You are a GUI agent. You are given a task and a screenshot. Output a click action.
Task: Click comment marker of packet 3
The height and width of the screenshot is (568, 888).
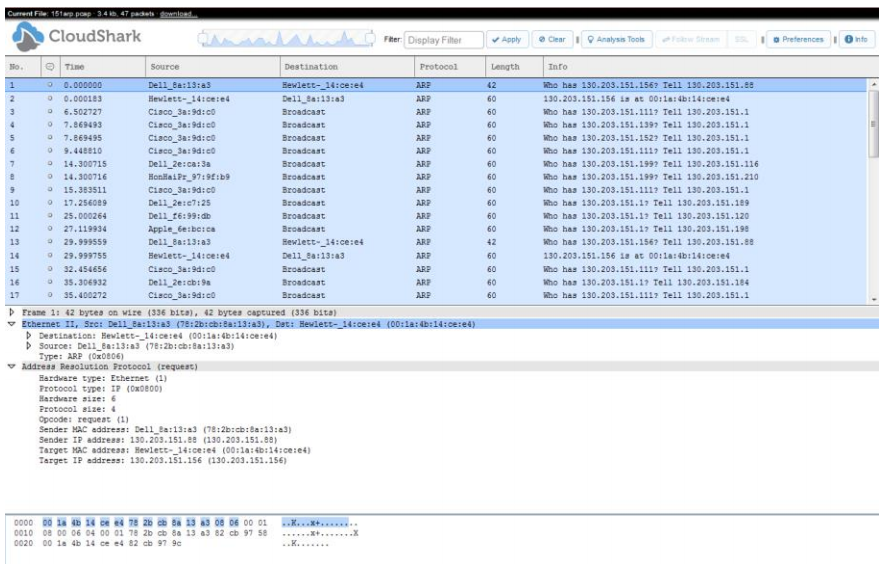(x=50, y=112)
